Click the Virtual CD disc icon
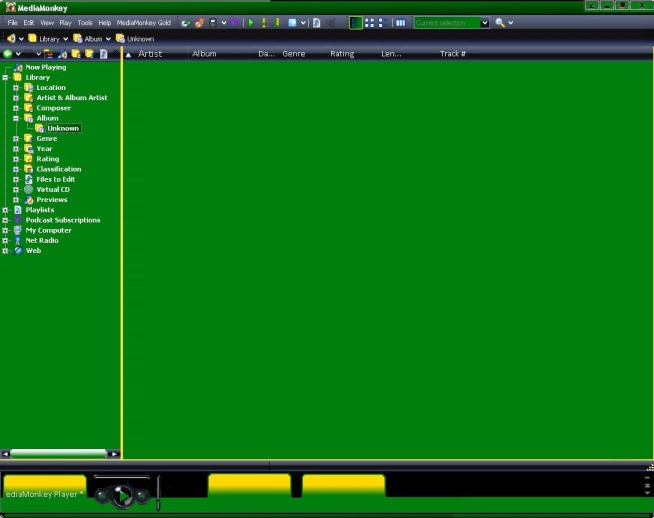Viewport: 654px width, 518px height. pos(28,189)
